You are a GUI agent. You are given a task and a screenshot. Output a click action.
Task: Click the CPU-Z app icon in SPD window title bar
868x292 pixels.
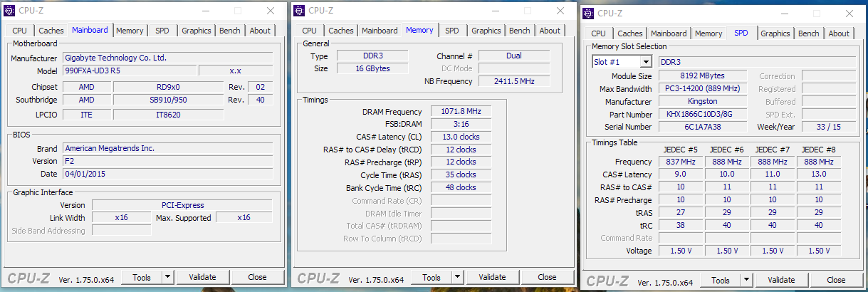pyautogui.click(x=588, y=14)
